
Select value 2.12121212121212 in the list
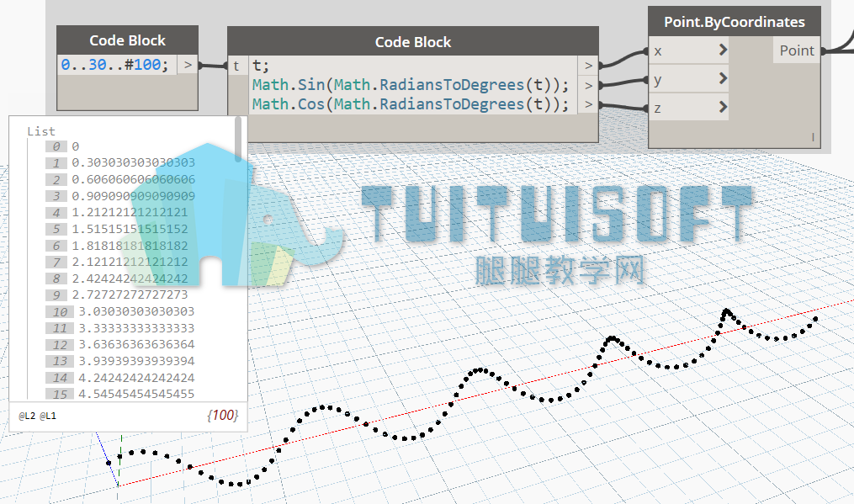pos(130,262)
